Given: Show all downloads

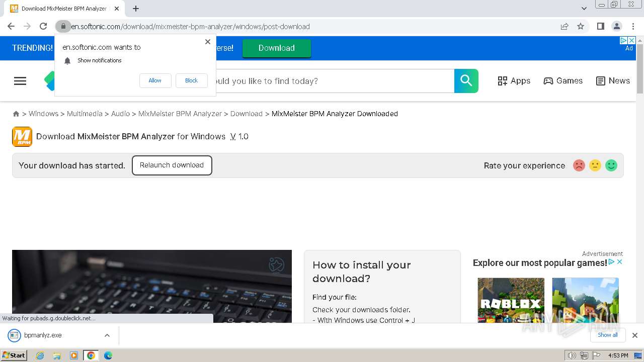Looking at the screenshot, I should [608, 335].
